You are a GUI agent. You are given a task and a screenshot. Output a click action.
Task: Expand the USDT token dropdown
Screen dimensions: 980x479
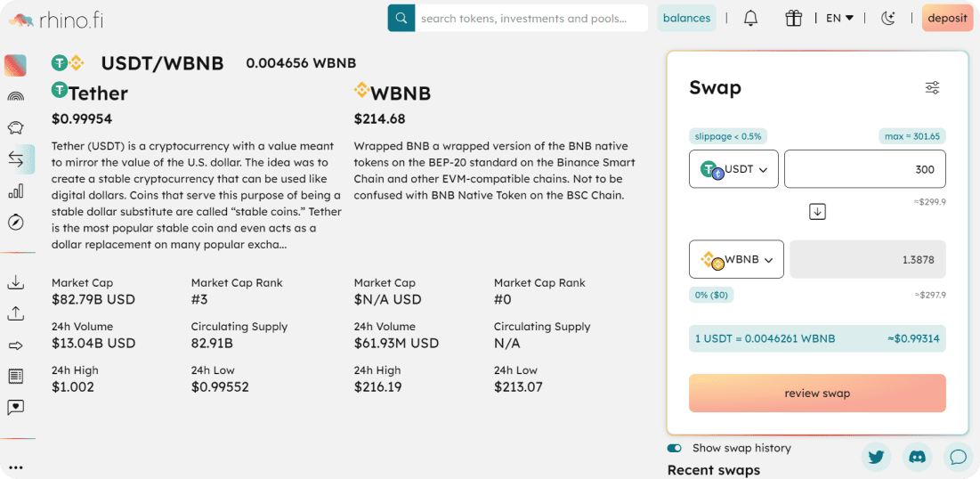(x=733, y=169)
